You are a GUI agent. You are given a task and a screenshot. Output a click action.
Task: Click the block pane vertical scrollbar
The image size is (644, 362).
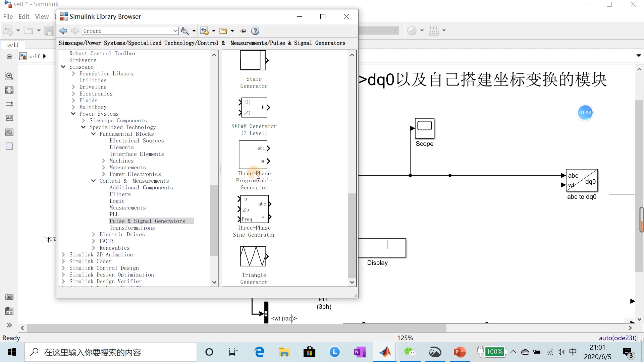point(352,235)
